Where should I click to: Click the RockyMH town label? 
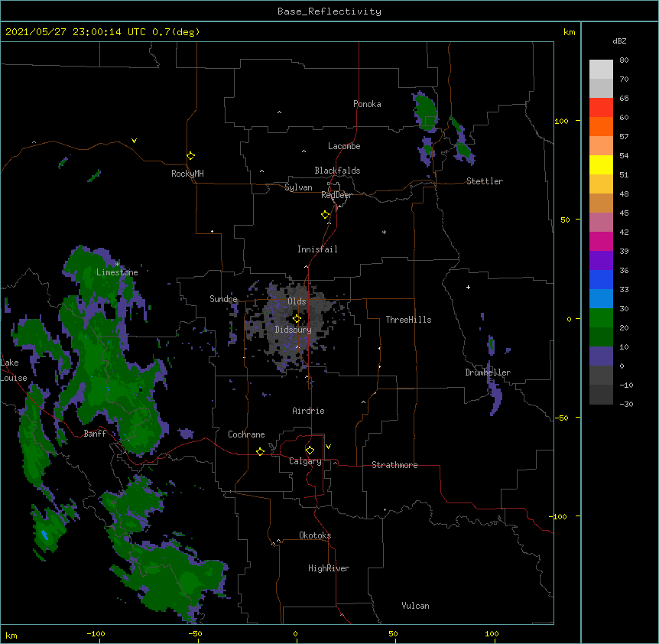click(187, 174)
